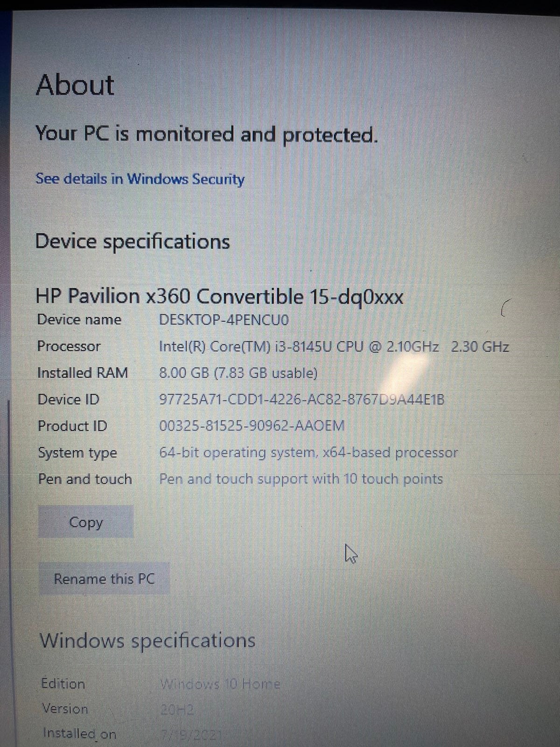Select the Device ID value starting with 97725A71

pyautogui.click(x=302, y=400)
